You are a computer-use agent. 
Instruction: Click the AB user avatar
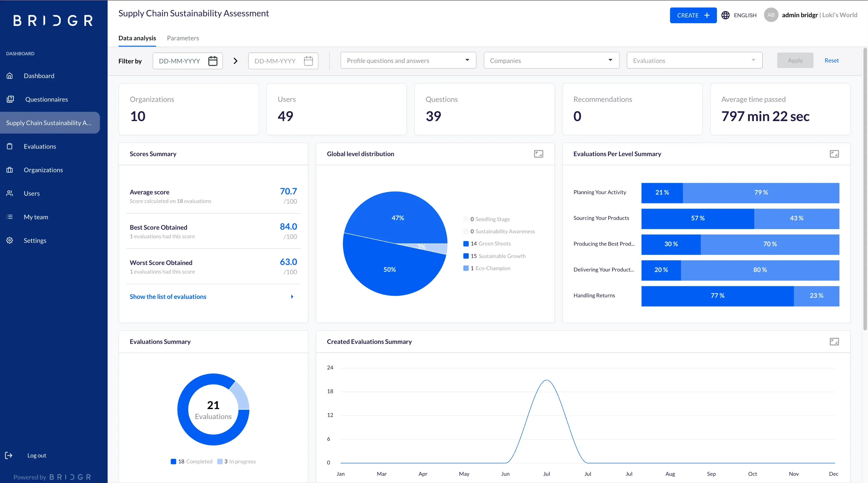[771, 15]
